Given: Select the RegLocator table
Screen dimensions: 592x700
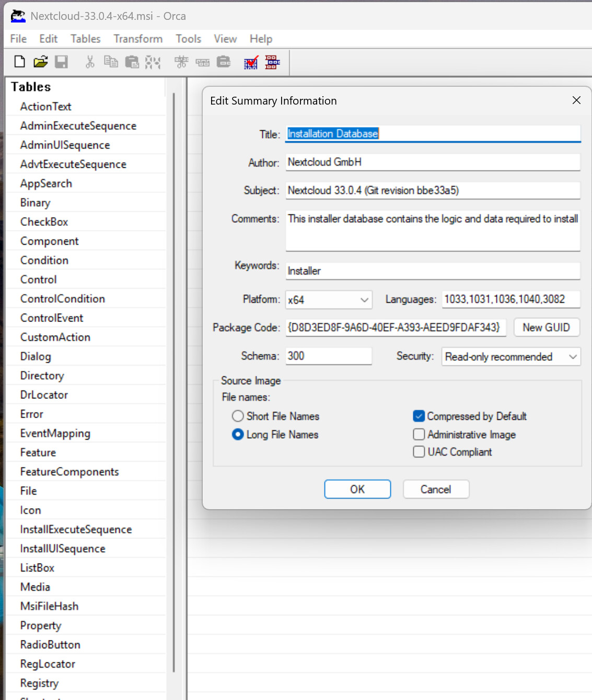Looking at the screenshot, I should point(48,664).
